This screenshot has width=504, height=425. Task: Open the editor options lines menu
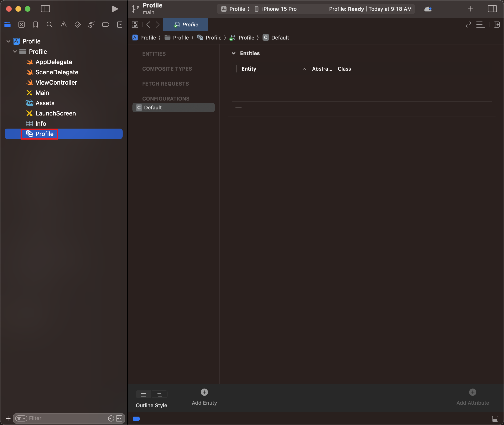click(480, 25)
